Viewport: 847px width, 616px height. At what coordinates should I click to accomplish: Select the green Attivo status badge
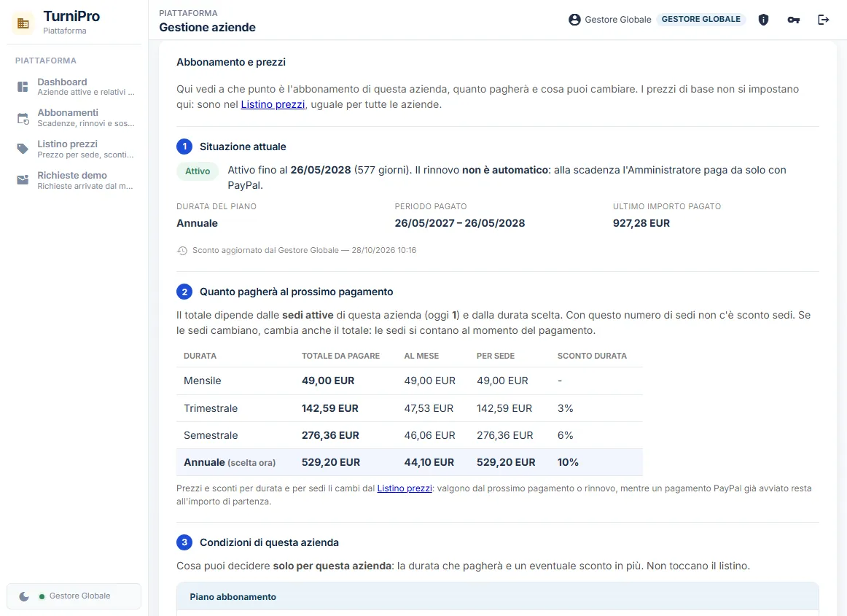198,171
